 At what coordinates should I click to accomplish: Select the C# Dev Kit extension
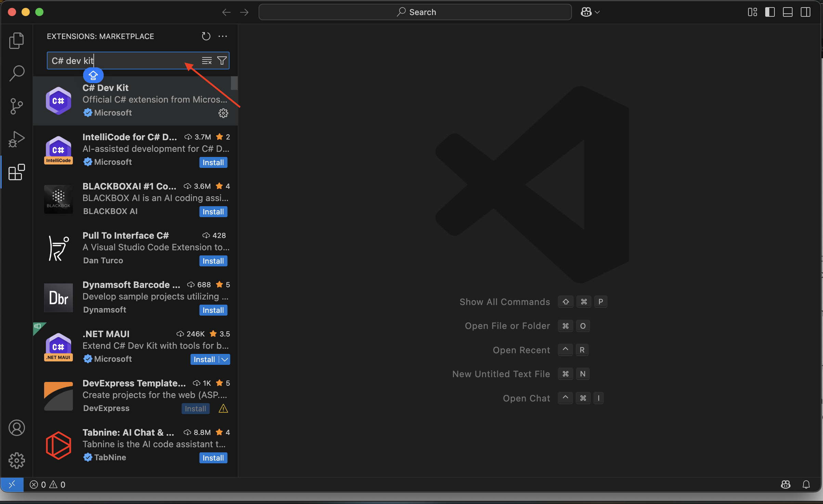point(135,101)
